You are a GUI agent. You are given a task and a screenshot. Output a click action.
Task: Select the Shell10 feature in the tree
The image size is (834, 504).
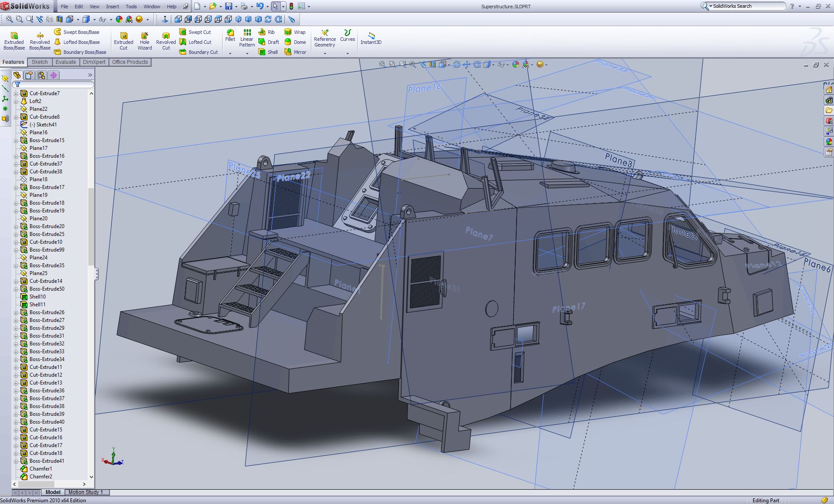[x=37, y=297]
